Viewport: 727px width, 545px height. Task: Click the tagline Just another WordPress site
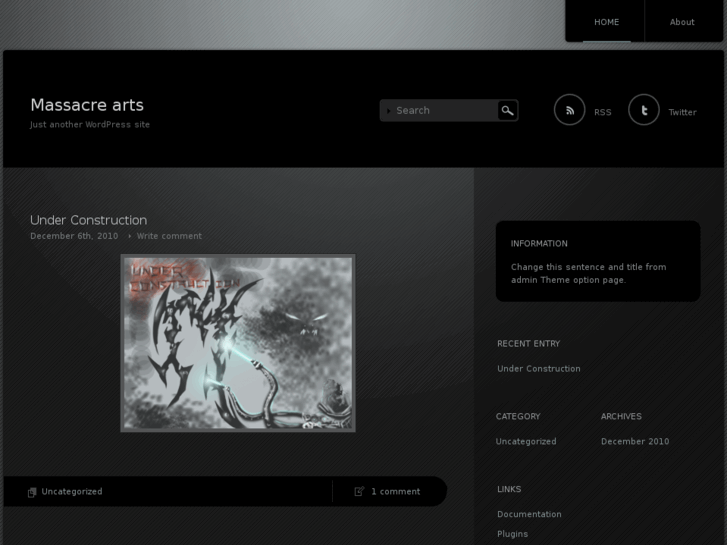point(90,125)
